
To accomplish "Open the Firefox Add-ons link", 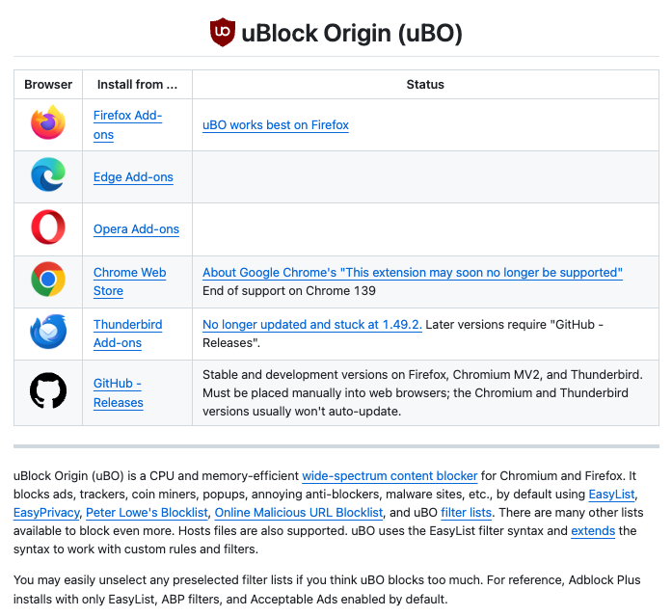I will (x=127, y=125).
